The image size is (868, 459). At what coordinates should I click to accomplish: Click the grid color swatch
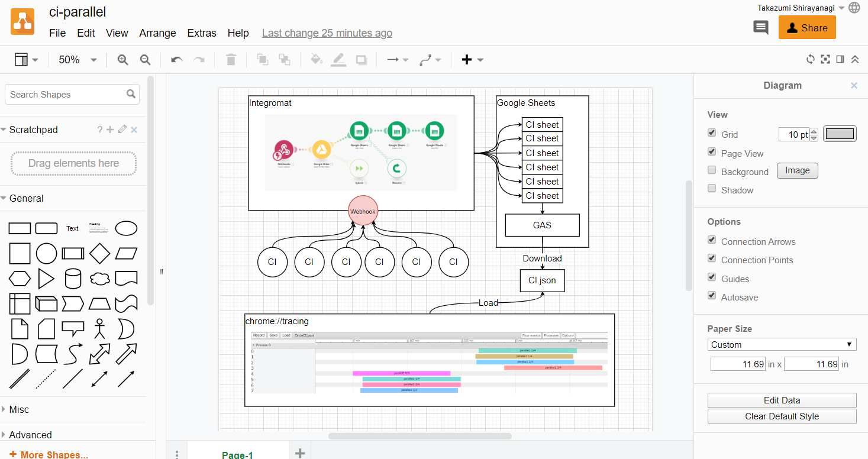pyautogui.click(x=840, y=134)
